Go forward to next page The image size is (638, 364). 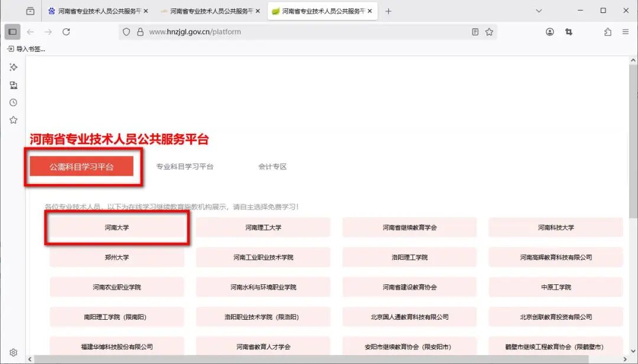[48, 32]
